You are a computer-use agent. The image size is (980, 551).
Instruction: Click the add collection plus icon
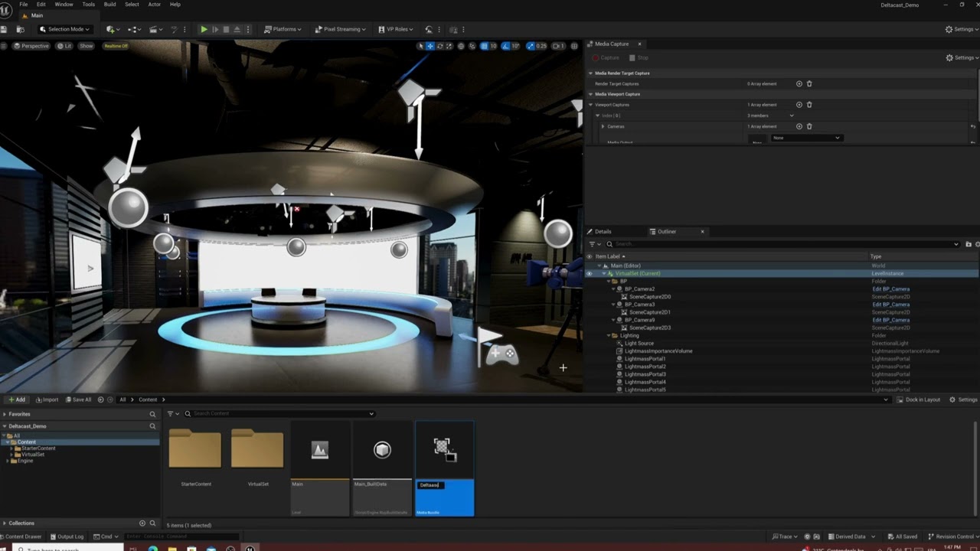coord(142,523)
